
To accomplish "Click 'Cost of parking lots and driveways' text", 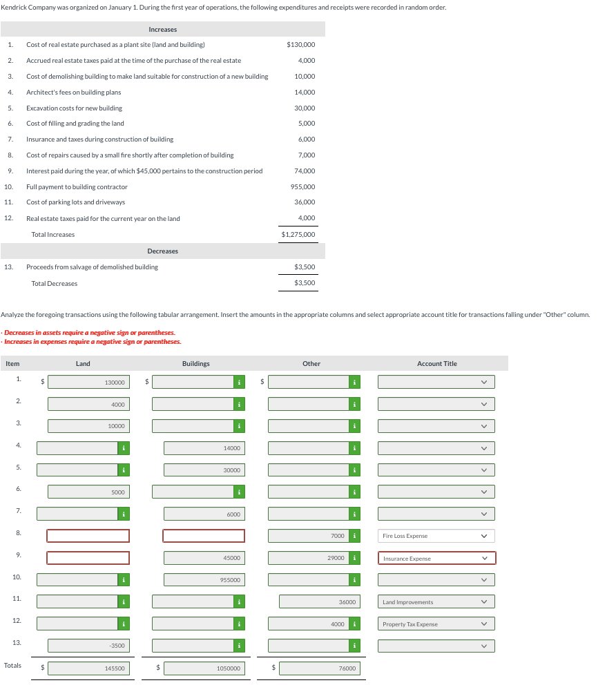I will point(75,202).
